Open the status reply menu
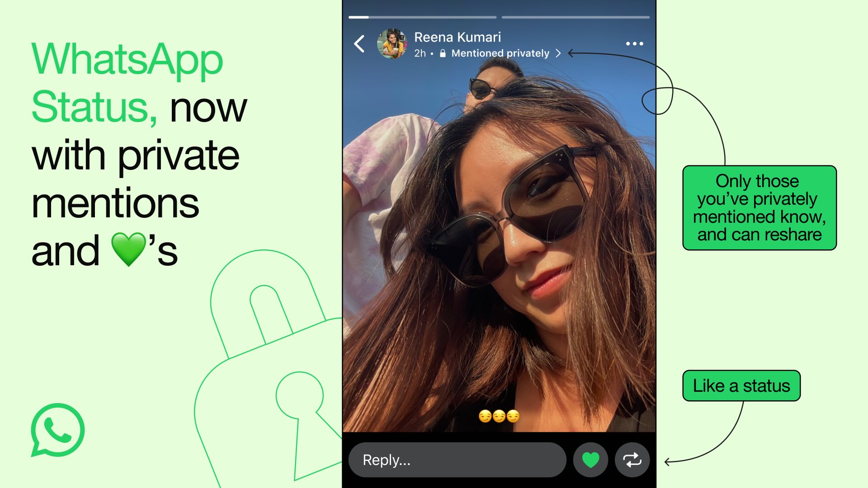The image size is (868, 488). [x=459, y=460]
